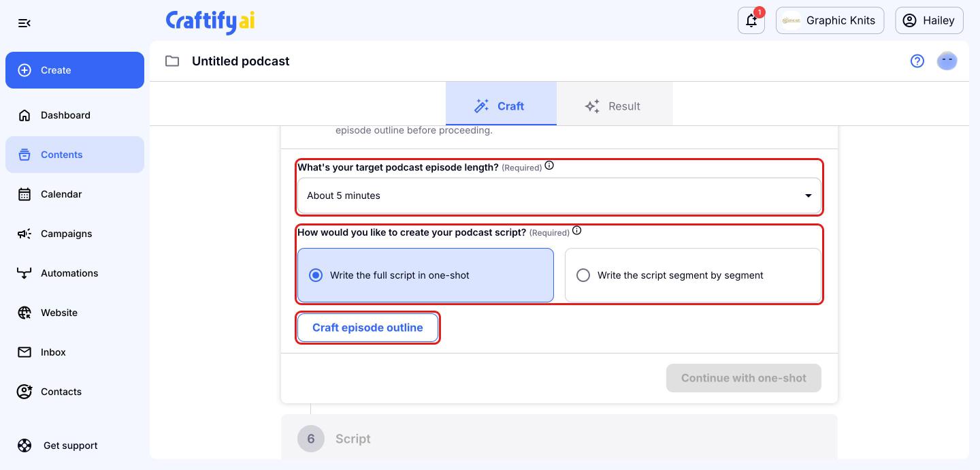The width and height of the screenshot is (980, 470).
Task: Go to Contacts
Action: [x=75, y=392]
